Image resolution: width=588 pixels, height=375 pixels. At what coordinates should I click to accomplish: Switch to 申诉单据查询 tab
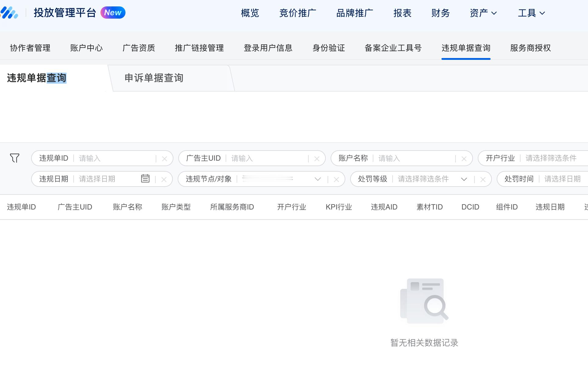(x=154, y=78)
